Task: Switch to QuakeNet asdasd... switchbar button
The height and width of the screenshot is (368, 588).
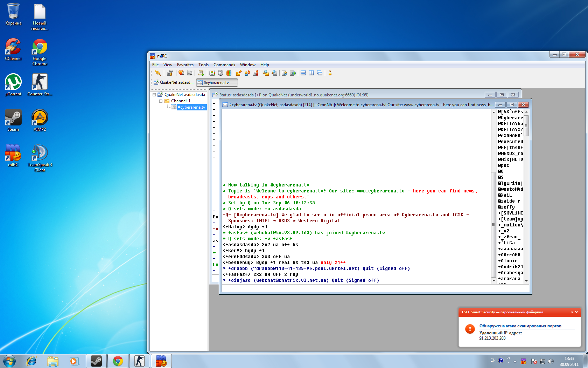Action: [x=173, y=82]
